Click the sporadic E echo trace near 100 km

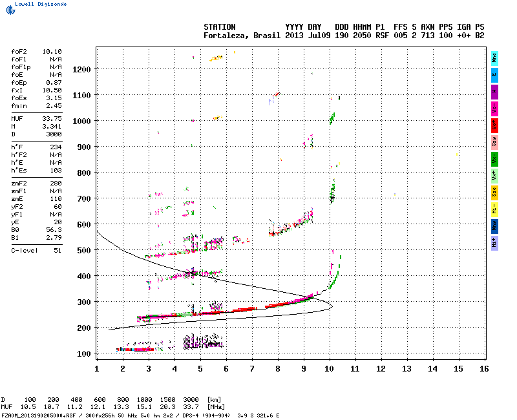(136, 349)
